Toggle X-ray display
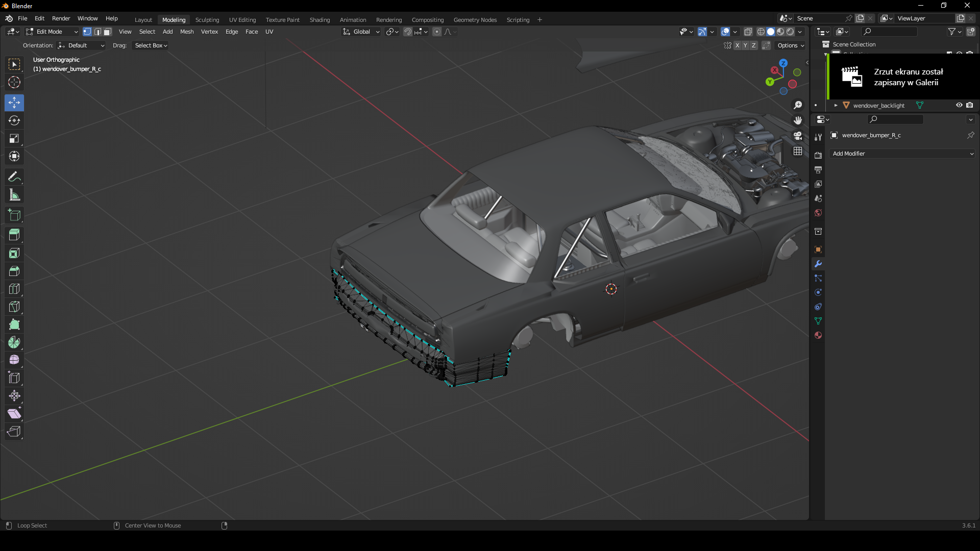980x551 pixels. (x=748, y=32)
